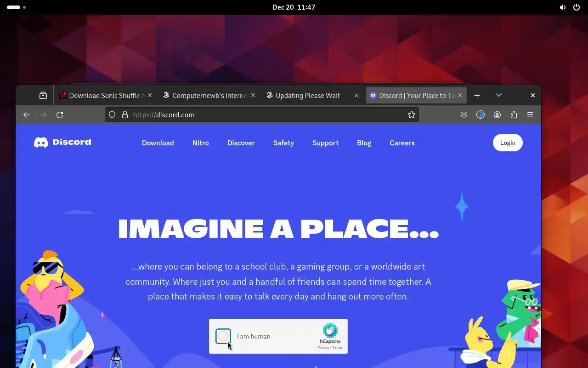Check the hCaptcha "I am human" checkbox
The image size is (588, 368).
[223, 336]
